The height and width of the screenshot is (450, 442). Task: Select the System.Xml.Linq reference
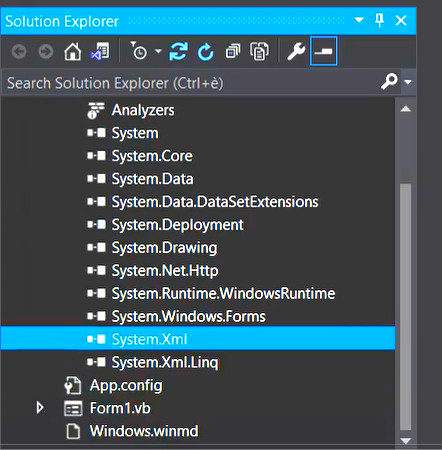point(165,362)
